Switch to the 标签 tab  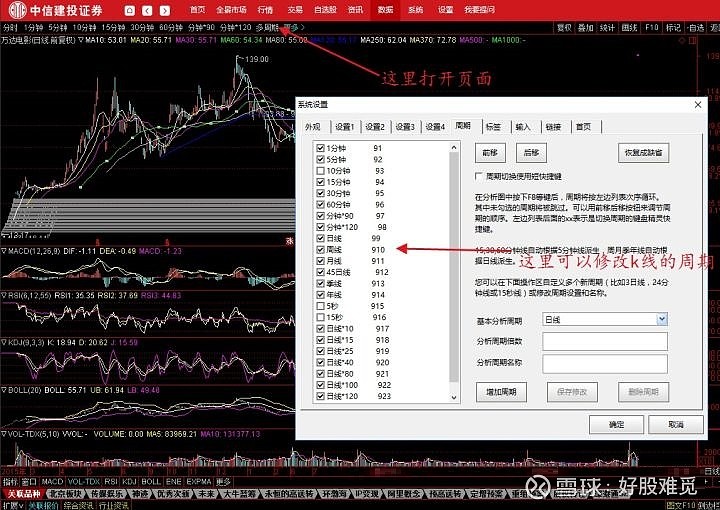coord(493,127)
